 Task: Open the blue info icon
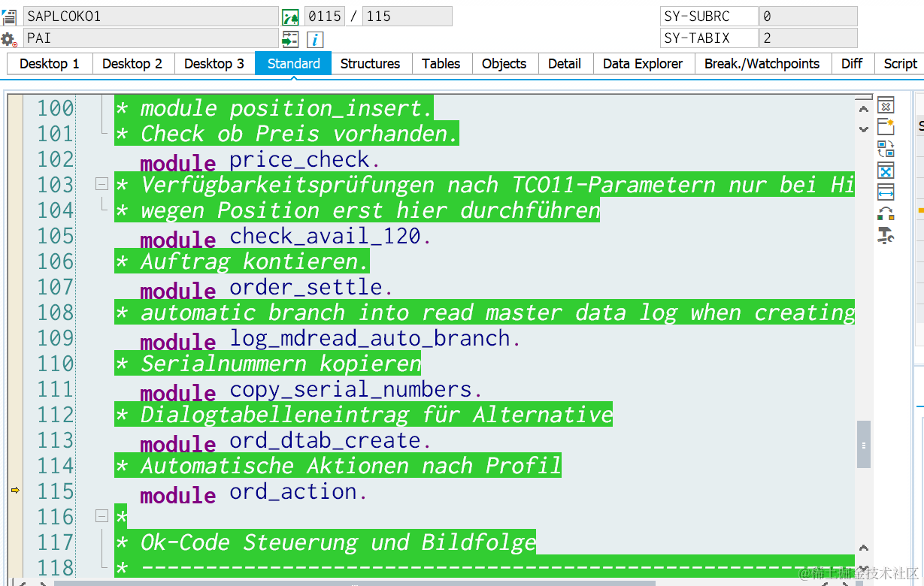coord(315,39)
